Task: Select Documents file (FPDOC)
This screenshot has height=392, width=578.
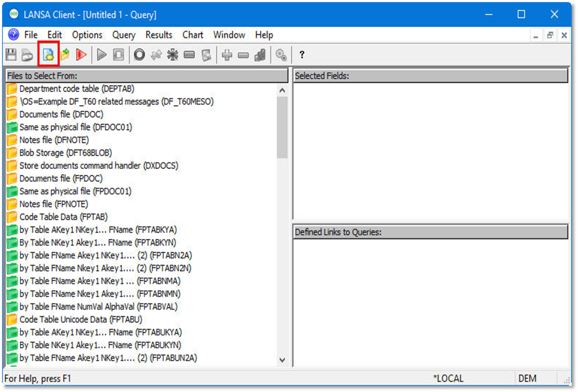Action: click(x=61, y=179)
